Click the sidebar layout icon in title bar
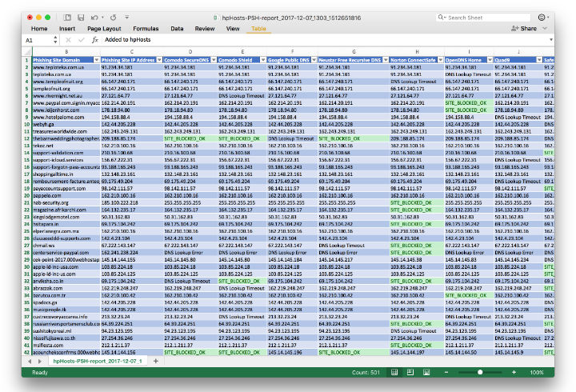The image size is (576, 392). [67, 18]
